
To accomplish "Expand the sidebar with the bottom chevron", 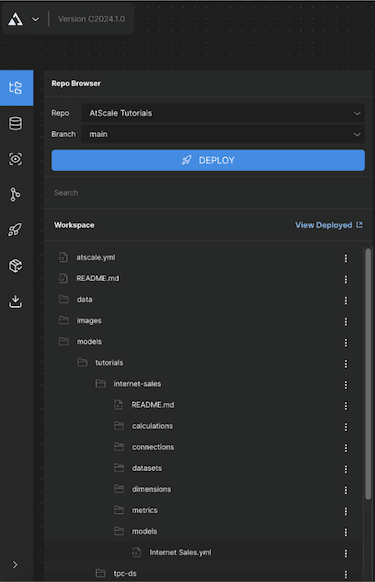I will click(x=15, y=565).
